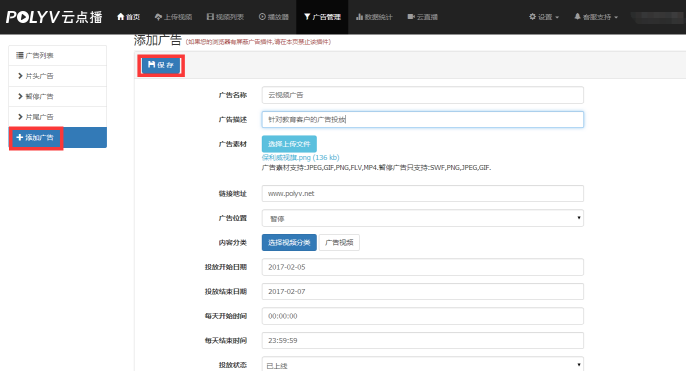
Task: Select the 广告视频 option button
Action: click(x=339, y=242)
